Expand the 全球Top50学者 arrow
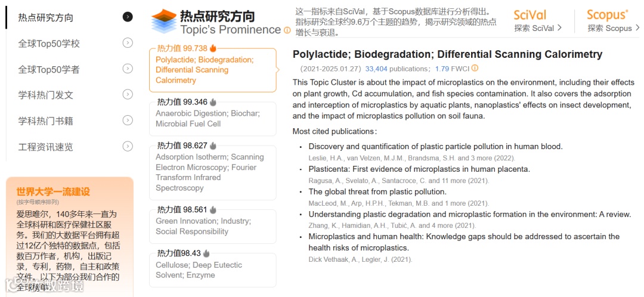This screenshot has height=297, width=644. (x=128, y=69)
